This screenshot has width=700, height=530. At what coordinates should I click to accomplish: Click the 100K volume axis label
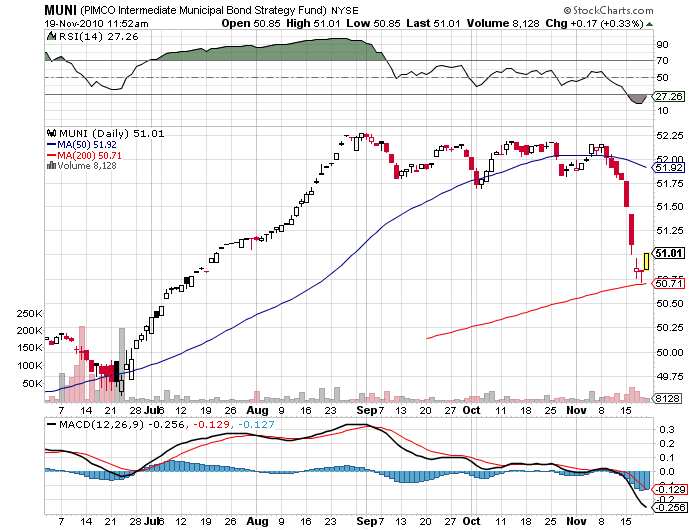coord(29,366)
